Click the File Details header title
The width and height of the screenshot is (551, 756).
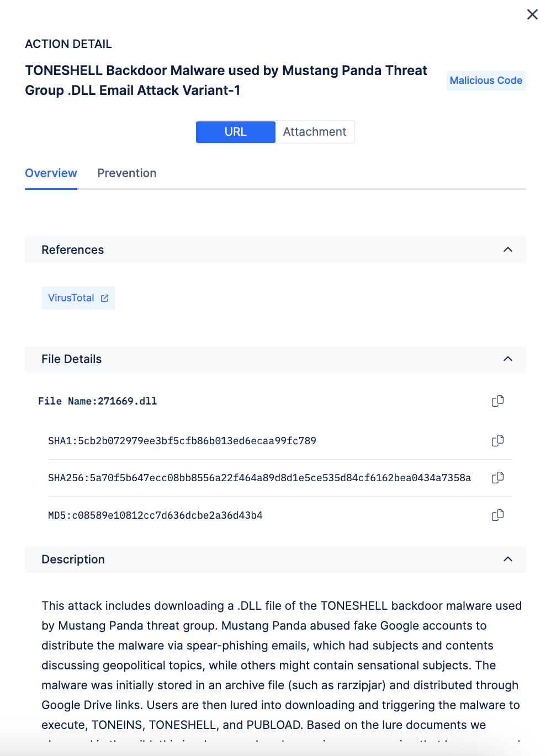point(72,359)
